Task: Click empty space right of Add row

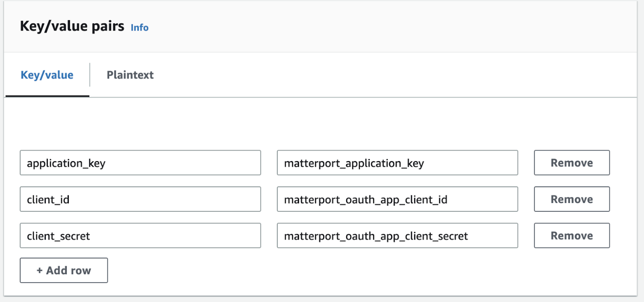Action: tap(300, 271)
